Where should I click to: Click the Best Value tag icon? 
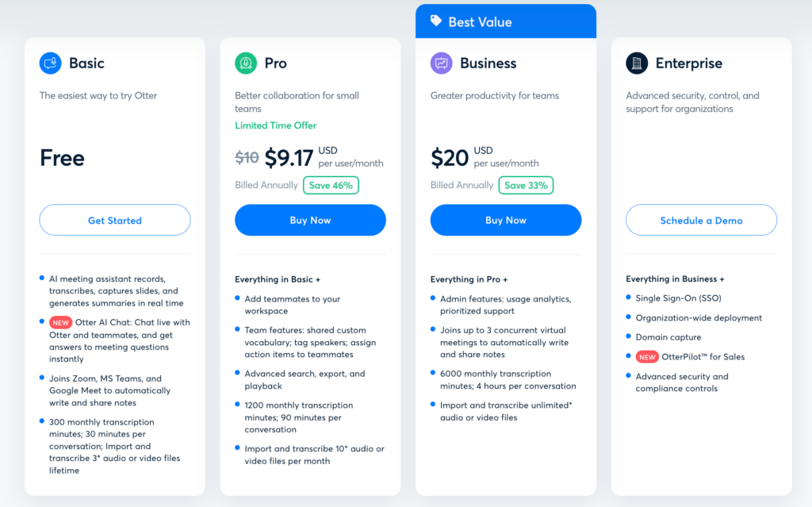click(x=436, y=21)
